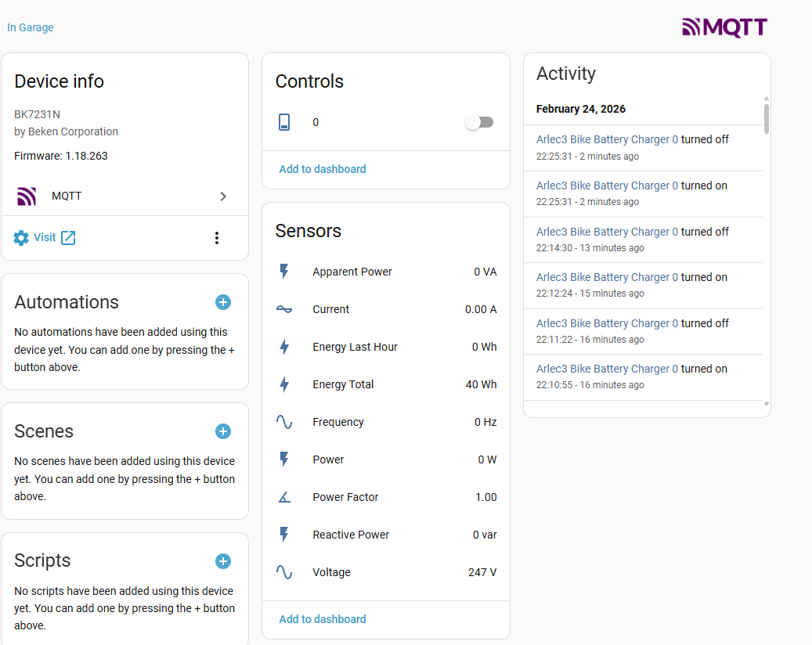The image size is (812, 645).
Task: Expand the MQTT integration chevron
Action: click(223, 196)
